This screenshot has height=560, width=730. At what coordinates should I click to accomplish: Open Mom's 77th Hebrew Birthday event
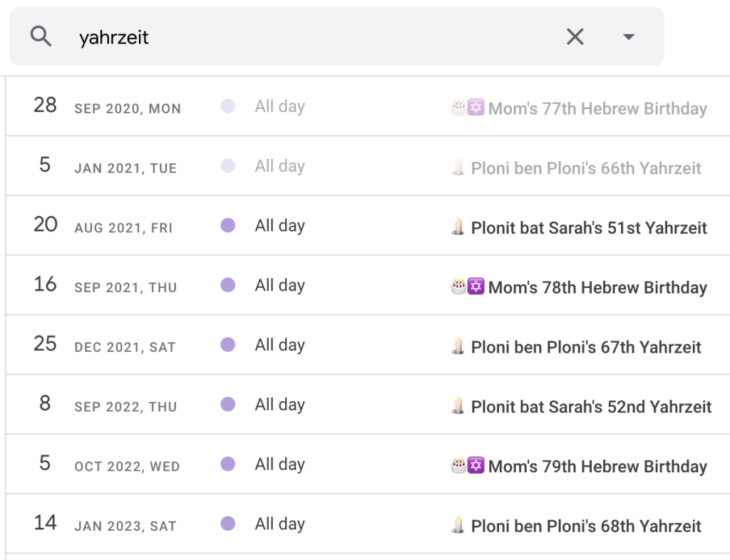tap(597, 109)
